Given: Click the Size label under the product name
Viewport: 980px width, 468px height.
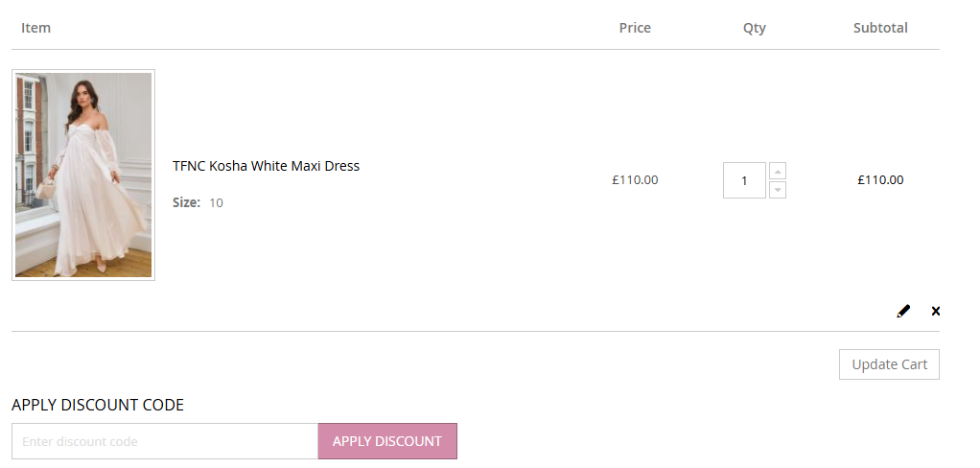Looking at the screenshot, I should (x=186, y=202).
